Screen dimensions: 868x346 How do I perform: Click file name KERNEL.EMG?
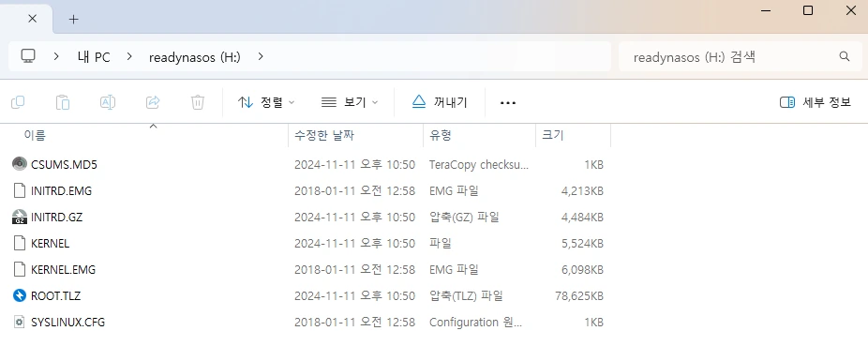point(63,270)
